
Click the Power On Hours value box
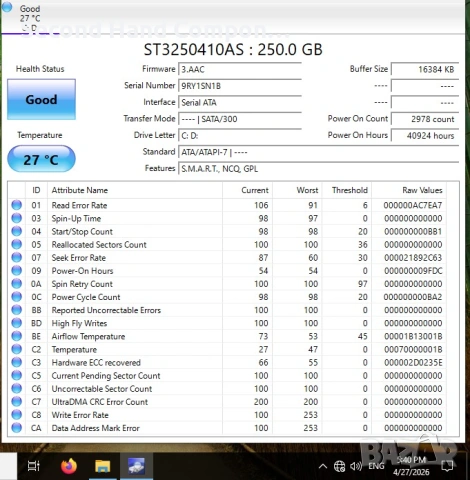pos(425,136)
